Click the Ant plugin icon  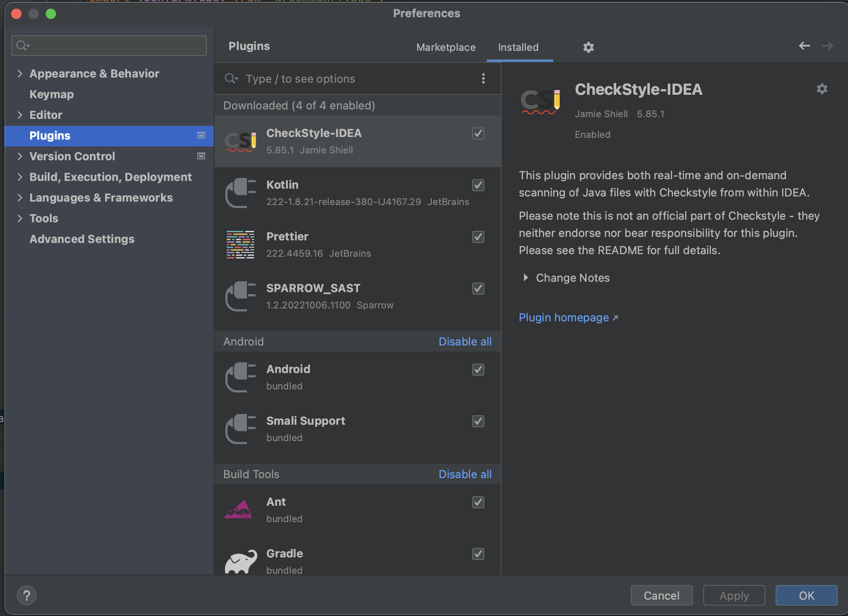pyautogui.click(x=240, y=510)
